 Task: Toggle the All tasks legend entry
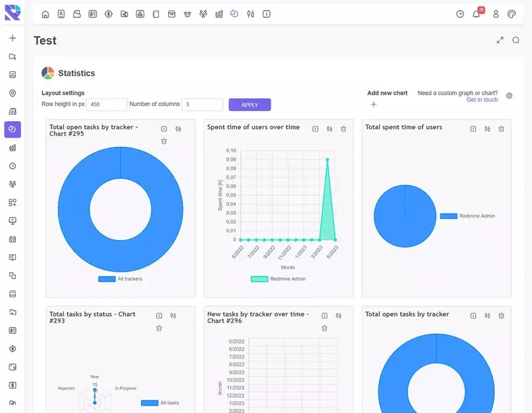click(160, 402)
